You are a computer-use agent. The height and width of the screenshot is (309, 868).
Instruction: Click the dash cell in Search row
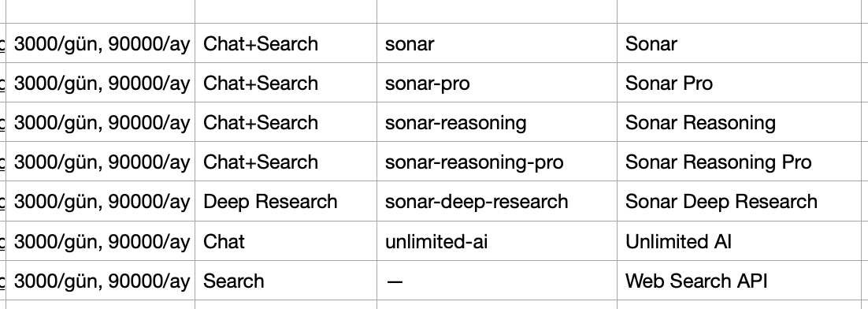point(497,281)
